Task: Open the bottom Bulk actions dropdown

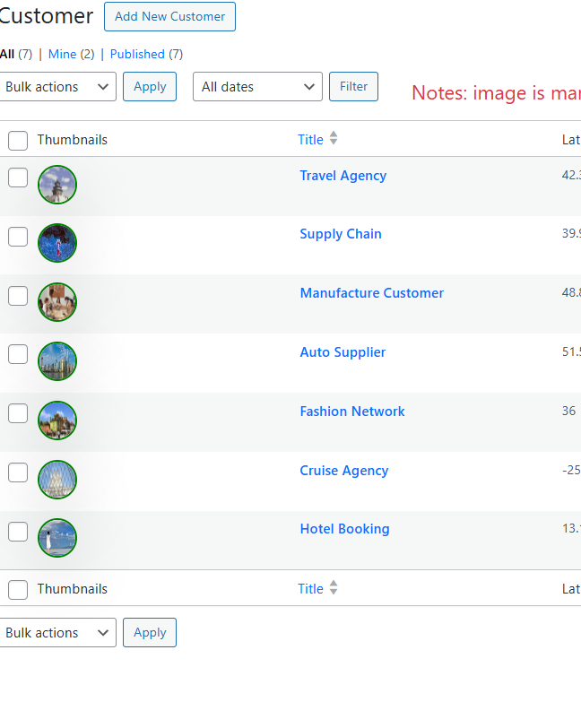Action: [58, 633]
